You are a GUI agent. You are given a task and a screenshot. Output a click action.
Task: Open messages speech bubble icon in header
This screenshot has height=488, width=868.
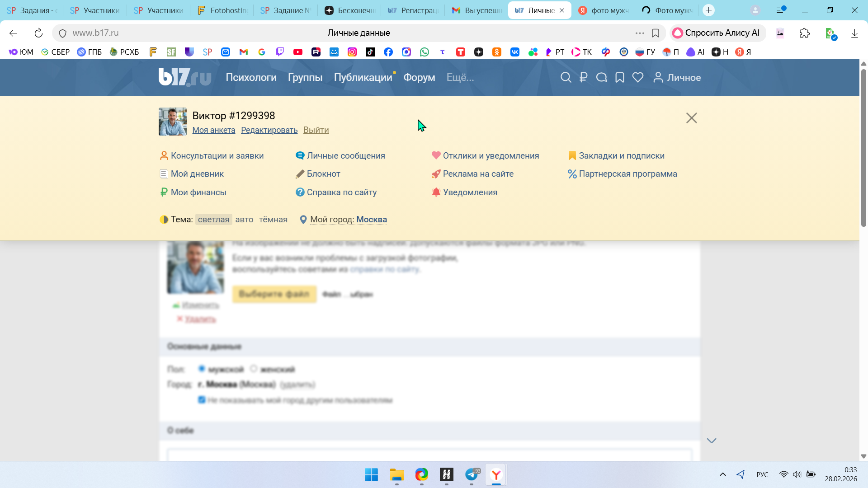(x=601, y=78)
